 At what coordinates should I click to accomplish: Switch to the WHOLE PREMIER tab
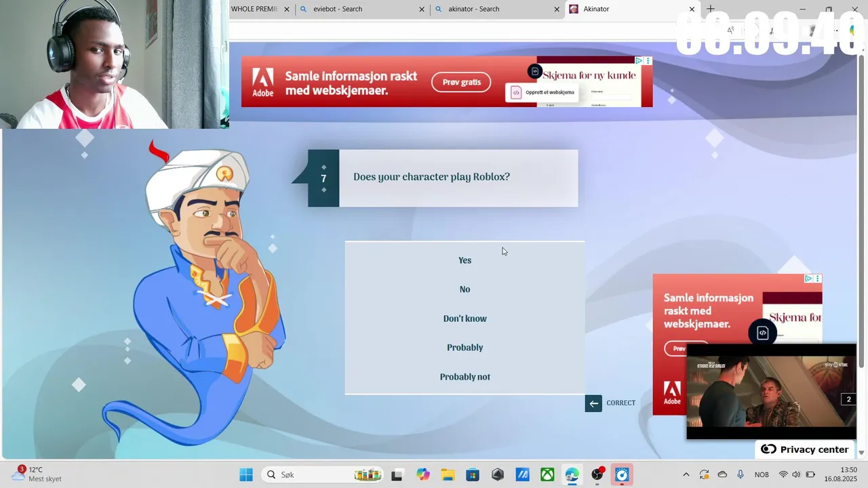pos(254,9)
